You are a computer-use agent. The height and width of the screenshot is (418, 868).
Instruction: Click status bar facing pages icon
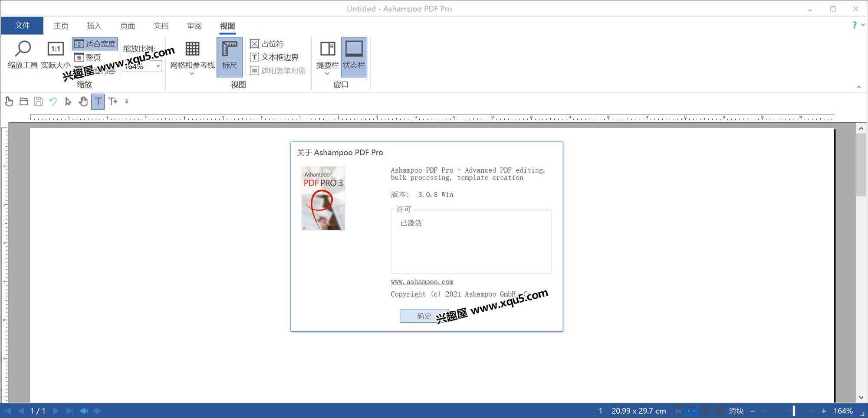[x=719, y=411]
